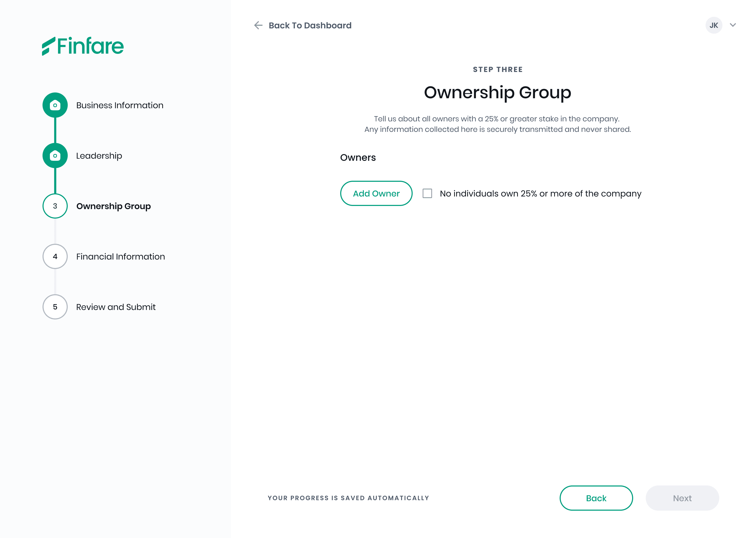Select the Ownership Group step label
Screen dimensions: 756x538
pyautogui.click(x=114, y=206)
